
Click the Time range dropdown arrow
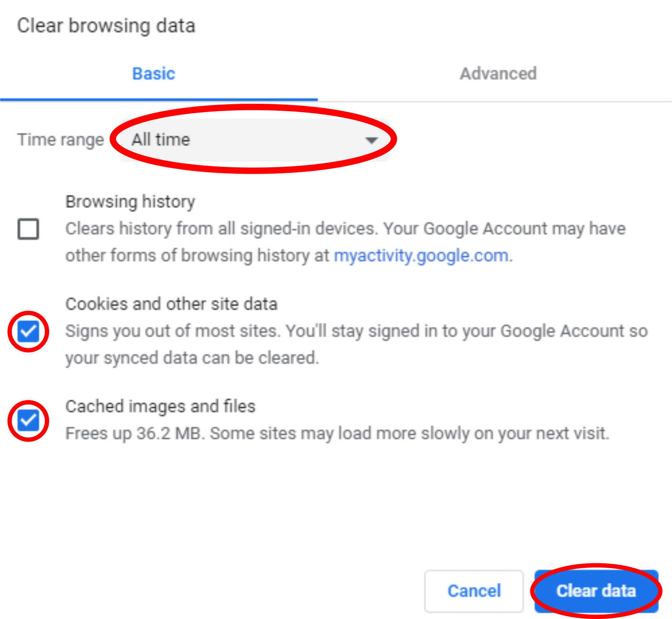[371, 140]
